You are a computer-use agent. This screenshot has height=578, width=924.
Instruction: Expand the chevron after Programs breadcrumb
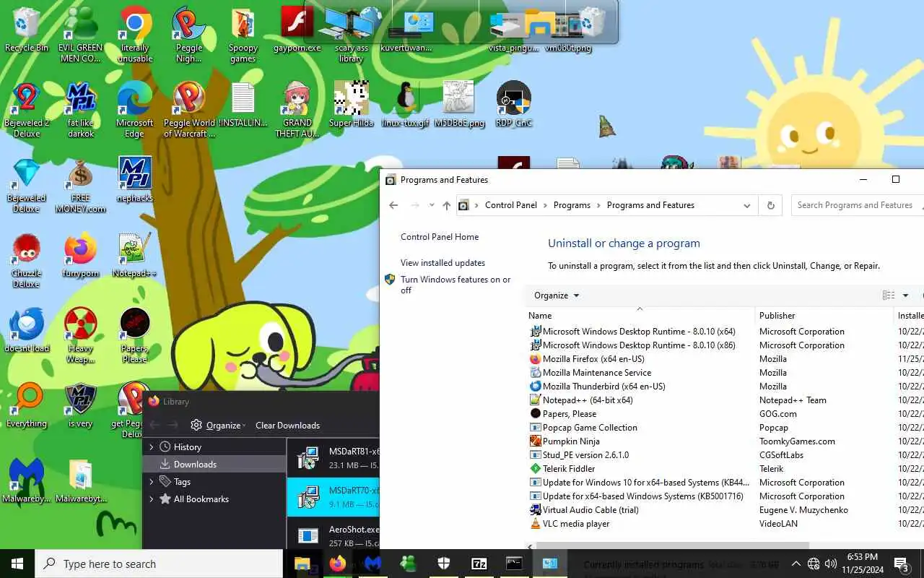(598, 205)
